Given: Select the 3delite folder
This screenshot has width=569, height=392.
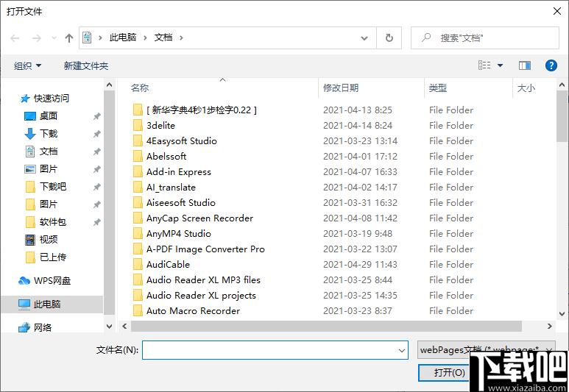Looking at the screenshot, I should pyautogui.click(x=160, y=126).
